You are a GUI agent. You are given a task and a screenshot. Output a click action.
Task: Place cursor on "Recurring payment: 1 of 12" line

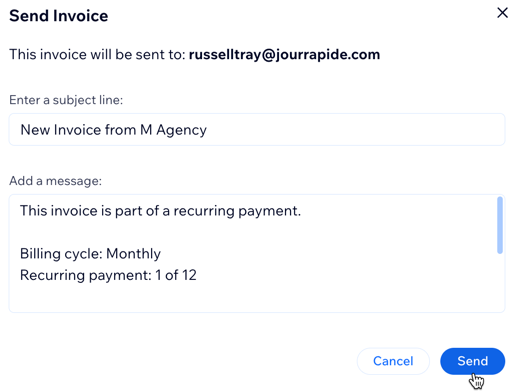108,275
